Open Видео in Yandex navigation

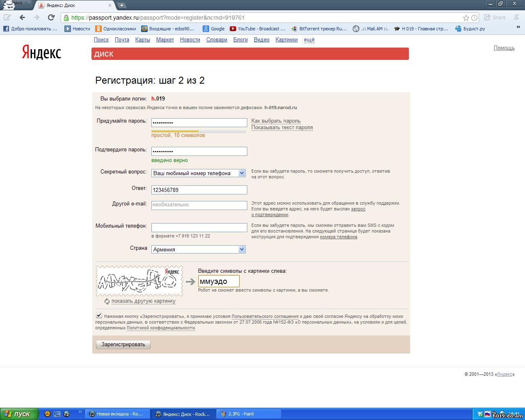pos(262,40)
